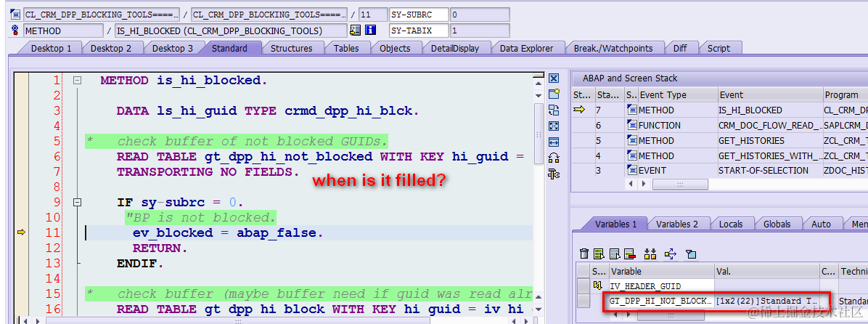Click the second icon in Variables toolbar

pyautogui.click(x=599, y=254)
